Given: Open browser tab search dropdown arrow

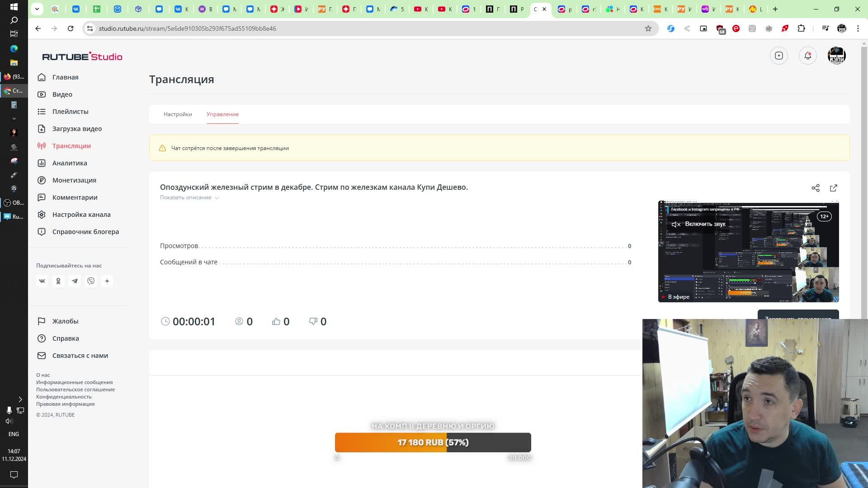Looking at the screenshot, I should (x=37, y=9).
